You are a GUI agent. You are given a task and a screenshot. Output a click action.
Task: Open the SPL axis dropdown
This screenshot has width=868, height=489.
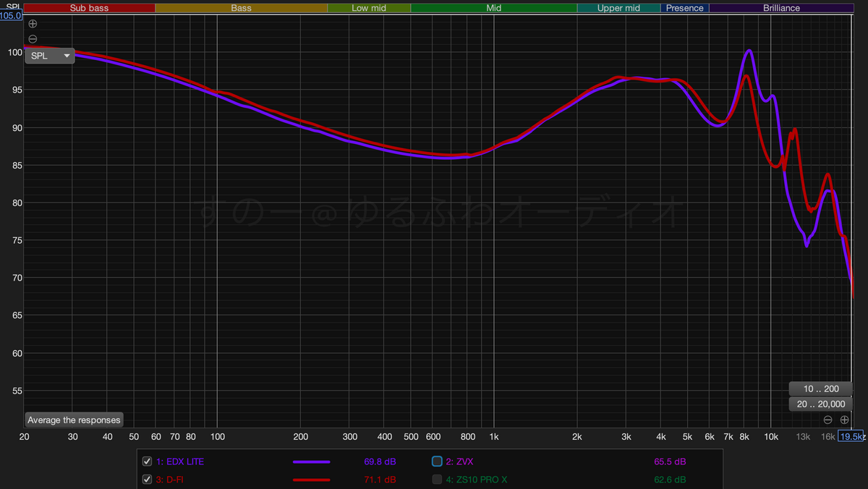(x=50, y=56)
